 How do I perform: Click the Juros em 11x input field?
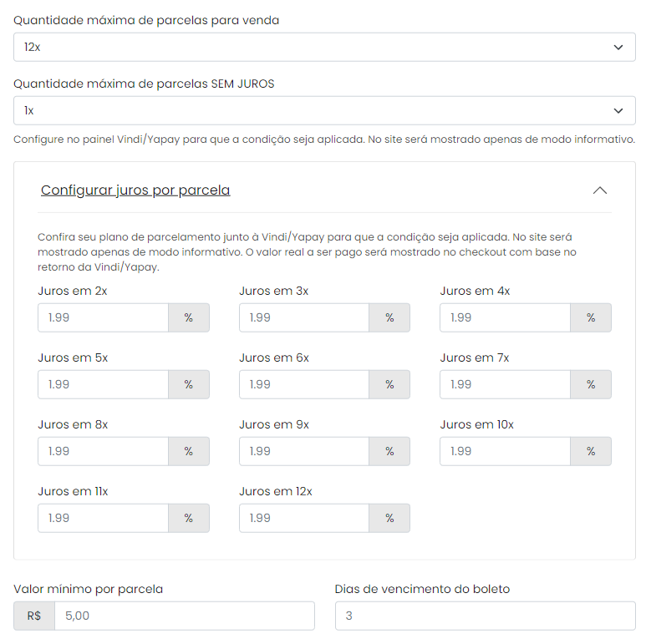103,518
